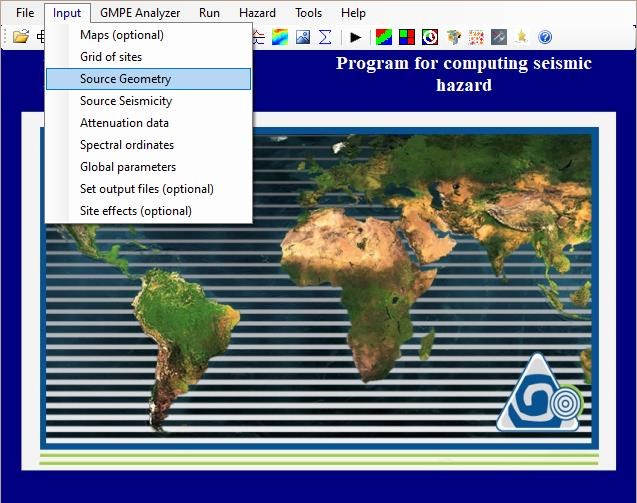The height and width of the screenshot is (503, 637).
Task: Open the Run menu
Action: tap(209, 13)
